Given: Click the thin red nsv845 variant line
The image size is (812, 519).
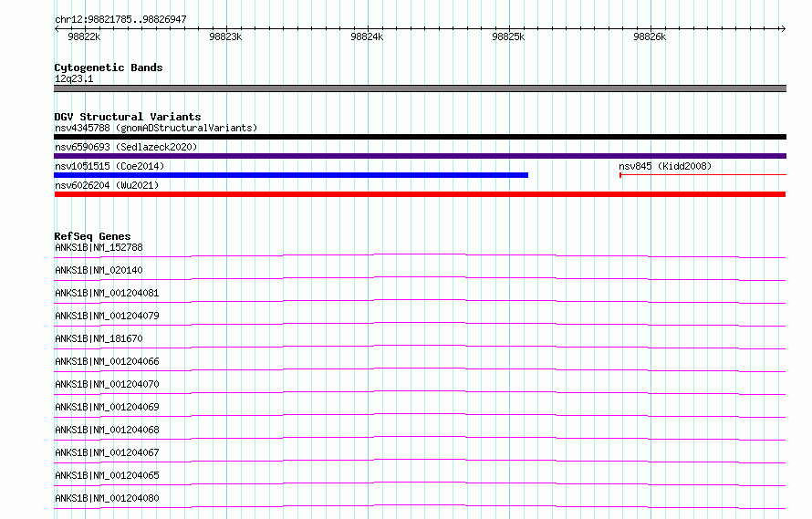Looking at the screenshot, I should (703, 175).
